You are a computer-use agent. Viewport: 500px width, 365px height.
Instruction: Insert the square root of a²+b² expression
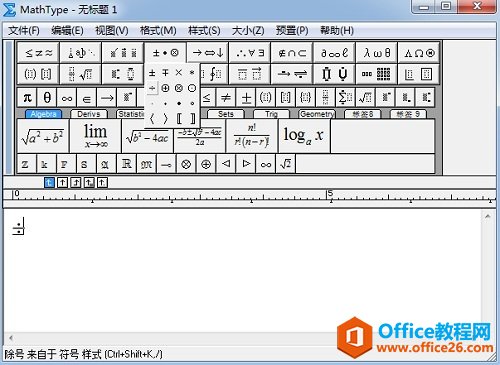(x=43, y=136)
